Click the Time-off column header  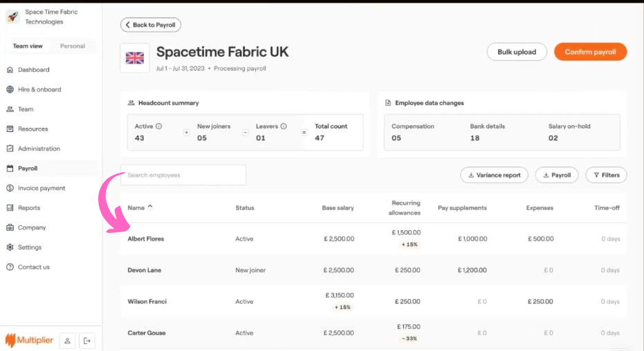607,208
